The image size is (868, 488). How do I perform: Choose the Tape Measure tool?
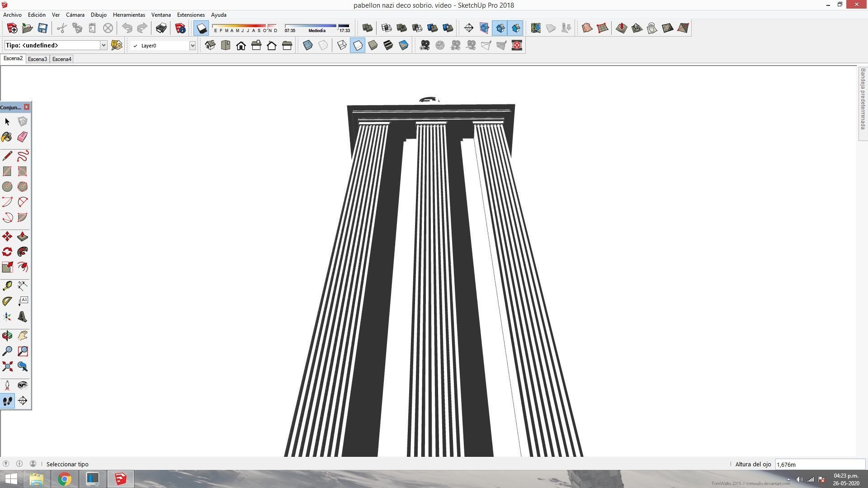pos(7,286)
